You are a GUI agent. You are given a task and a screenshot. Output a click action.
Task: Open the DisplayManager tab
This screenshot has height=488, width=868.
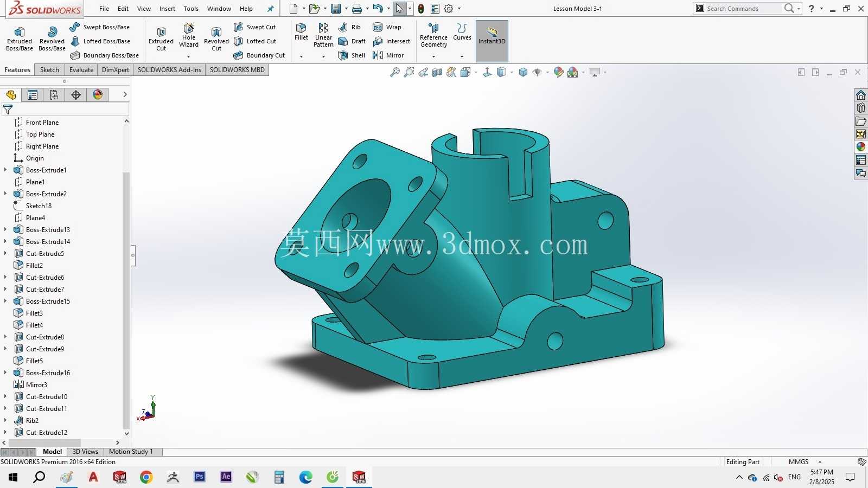click(x=98, y=95)
